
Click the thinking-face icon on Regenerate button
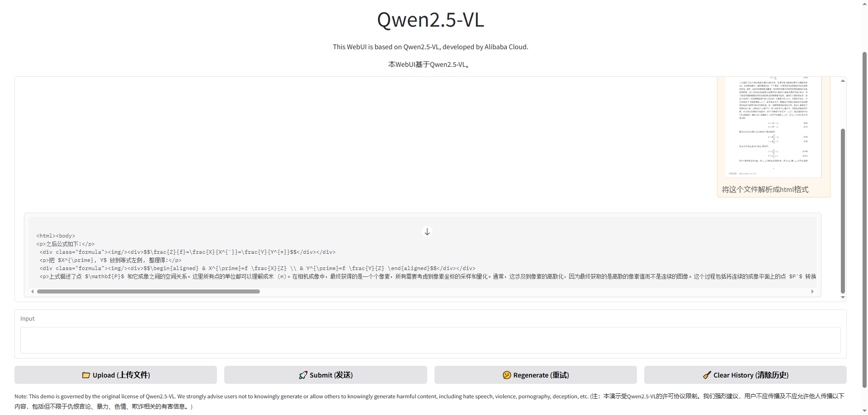507,375
